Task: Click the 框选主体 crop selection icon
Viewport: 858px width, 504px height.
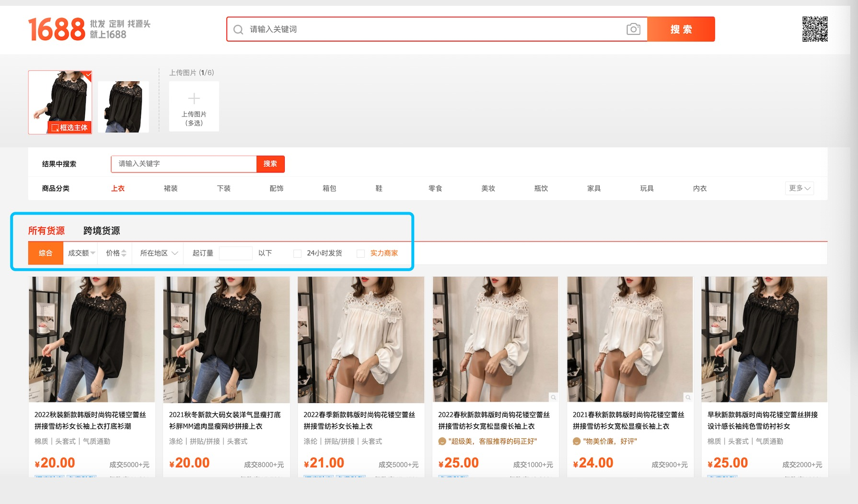Action: (56, 128)
